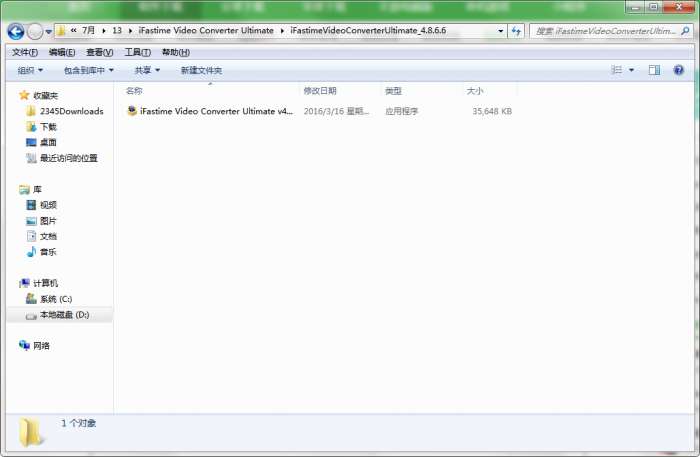Click iFastime Video Converter Ultimate breadcrumb
Screen dimensions: 700x457
(206, 30)
